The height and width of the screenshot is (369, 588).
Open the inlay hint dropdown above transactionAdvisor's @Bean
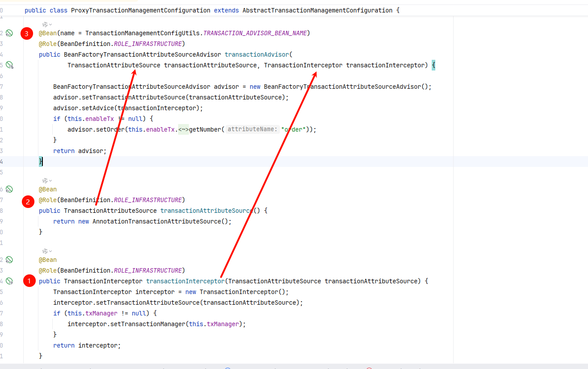47,24
